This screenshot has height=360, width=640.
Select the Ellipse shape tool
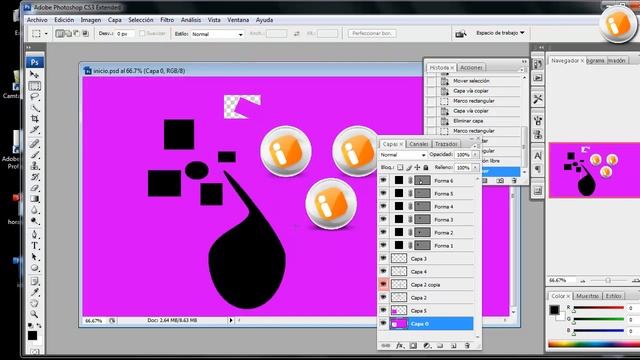tap(34, 268)
